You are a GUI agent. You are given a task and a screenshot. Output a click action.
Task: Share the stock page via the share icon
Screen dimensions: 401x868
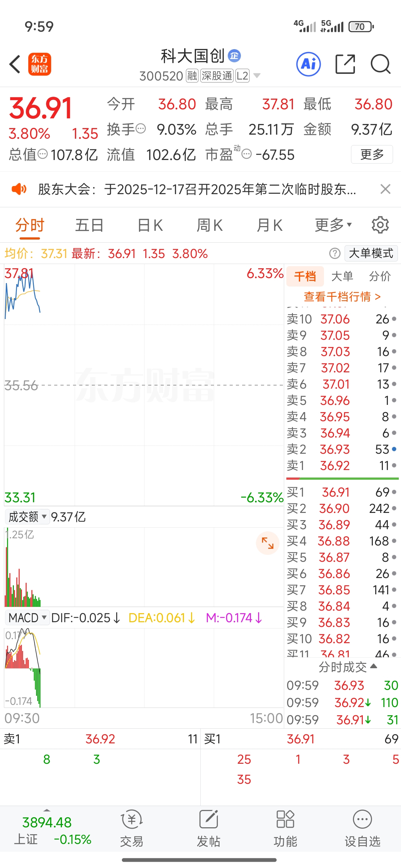point(345,64)
